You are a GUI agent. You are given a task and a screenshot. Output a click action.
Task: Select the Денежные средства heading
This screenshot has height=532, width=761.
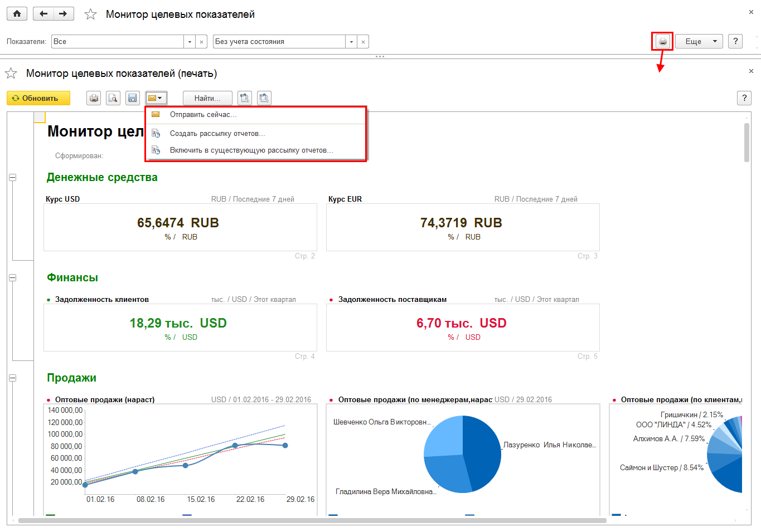tap(102, 178)
